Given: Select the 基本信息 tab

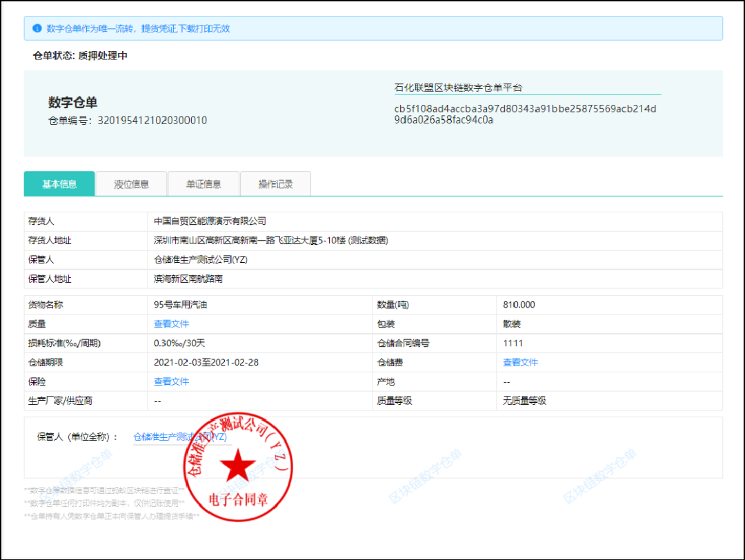Looking at the screenshot, I should [x=59, y=183].
